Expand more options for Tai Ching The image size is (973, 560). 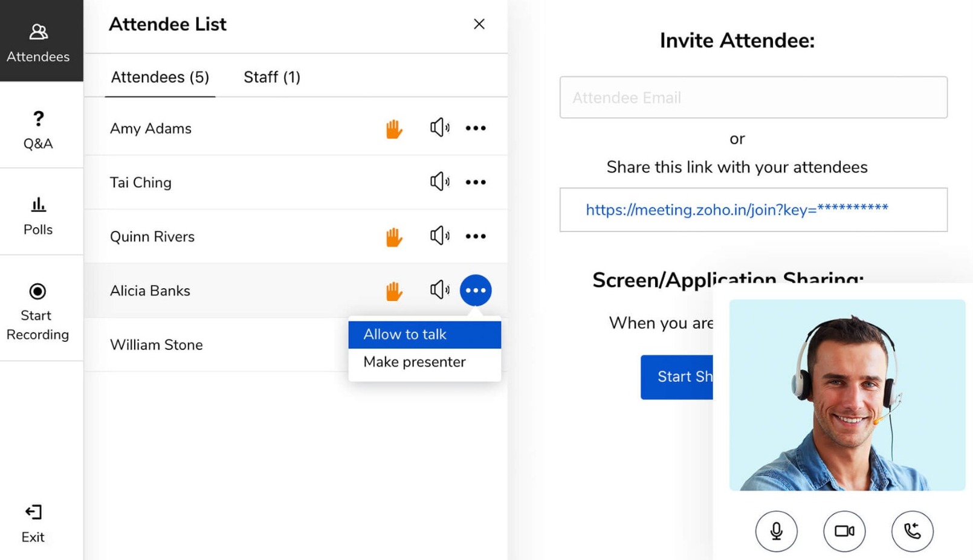click(x=476, y=182)
